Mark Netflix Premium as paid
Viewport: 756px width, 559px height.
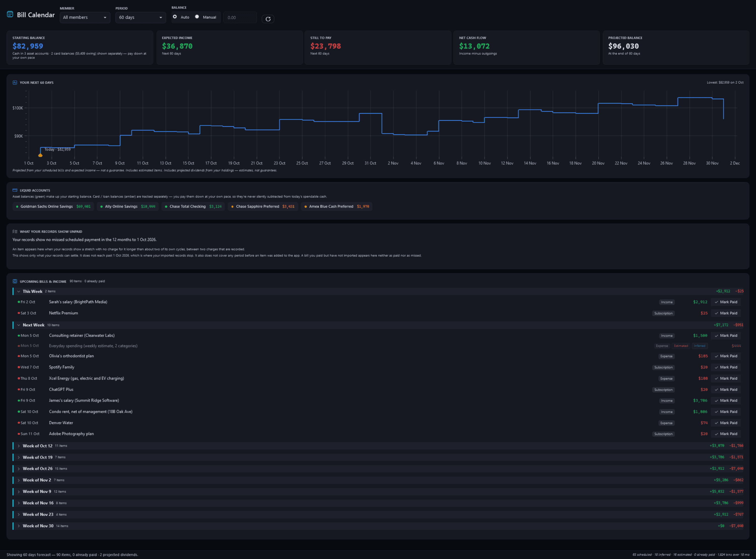[x=725, y=313]
